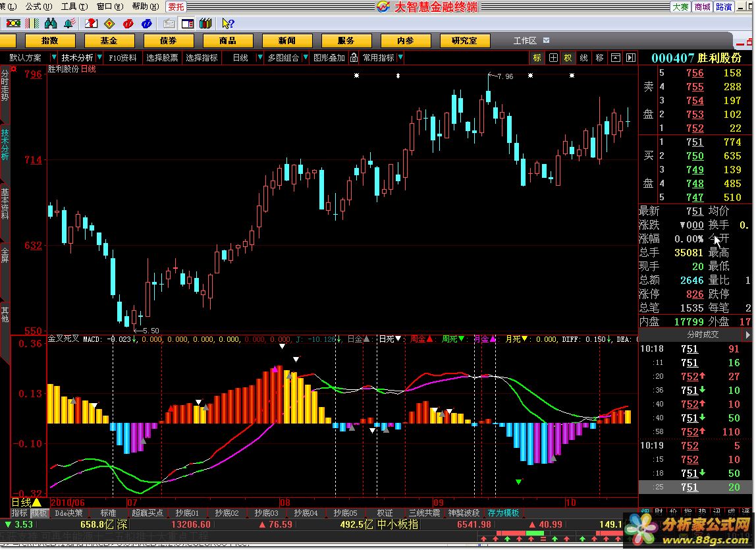Viewport: 756px width, 550px height.
Task: Select the 图形叠加 toolbar item
Action: 329,57
